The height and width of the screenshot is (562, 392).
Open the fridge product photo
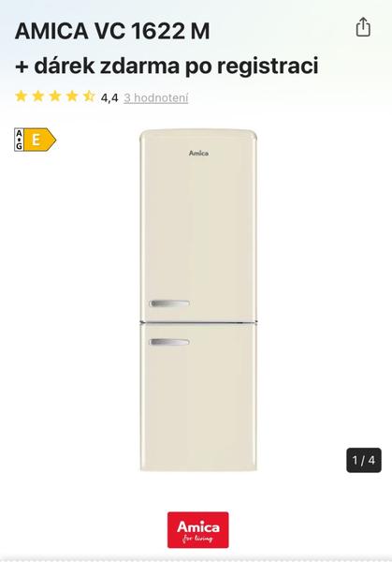point(198,300)
